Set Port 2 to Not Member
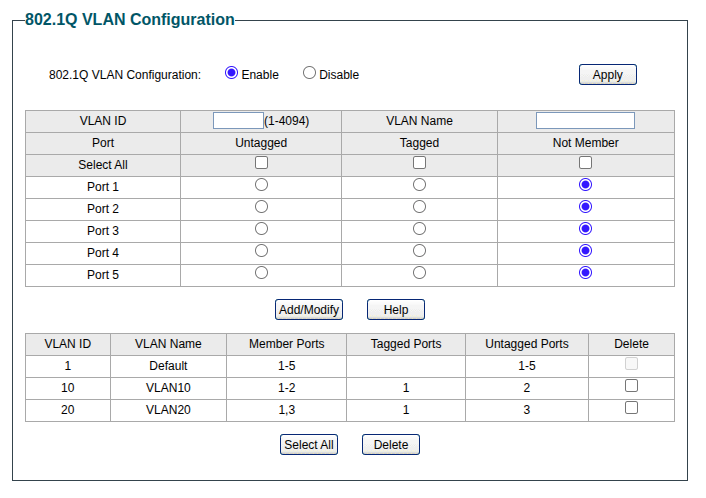Viewport: 706px width, 498px height. coord(585,207)
